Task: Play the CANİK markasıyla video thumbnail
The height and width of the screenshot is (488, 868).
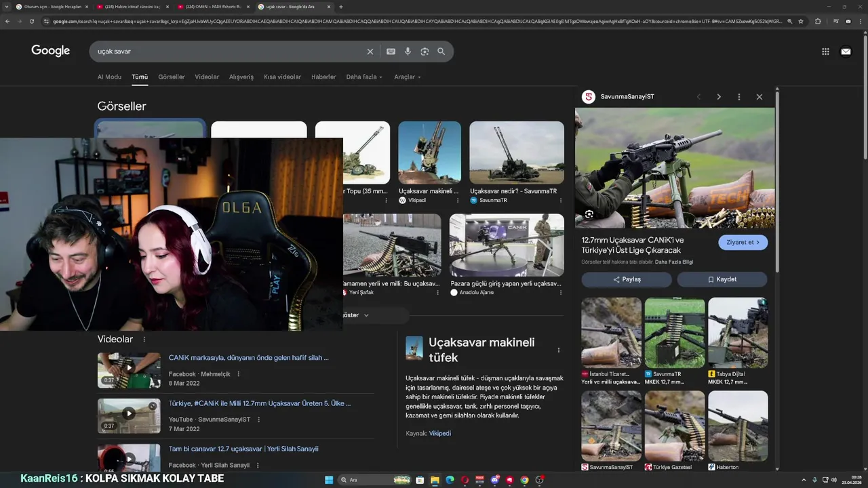Action: (129, 370)
